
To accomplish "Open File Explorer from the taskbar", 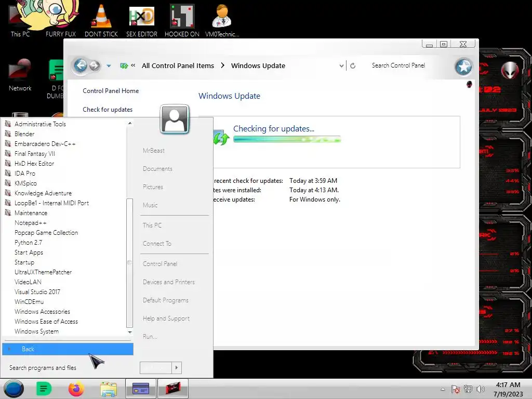I will coord(109,389).
